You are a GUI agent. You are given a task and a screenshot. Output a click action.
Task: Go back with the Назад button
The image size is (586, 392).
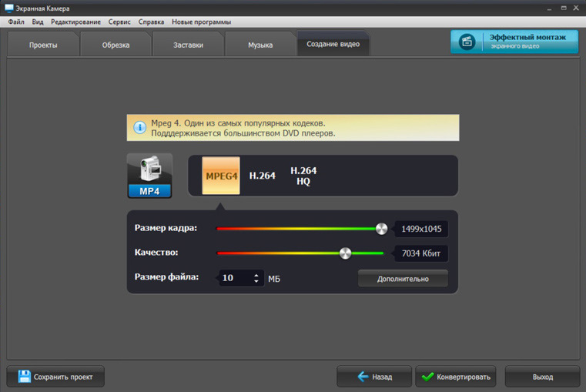point(374,377)
